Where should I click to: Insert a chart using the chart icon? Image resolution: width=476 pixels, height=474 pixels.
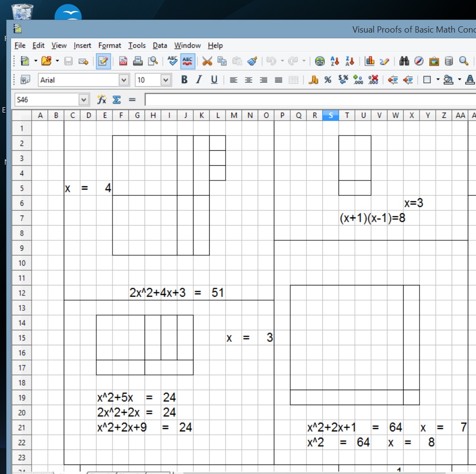369,61
